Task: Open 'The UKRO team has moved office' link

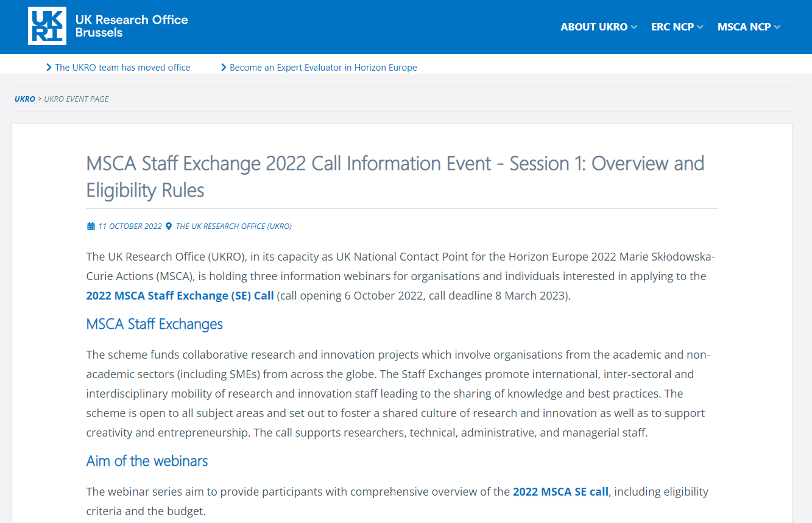Action: (x=122, y=68)
